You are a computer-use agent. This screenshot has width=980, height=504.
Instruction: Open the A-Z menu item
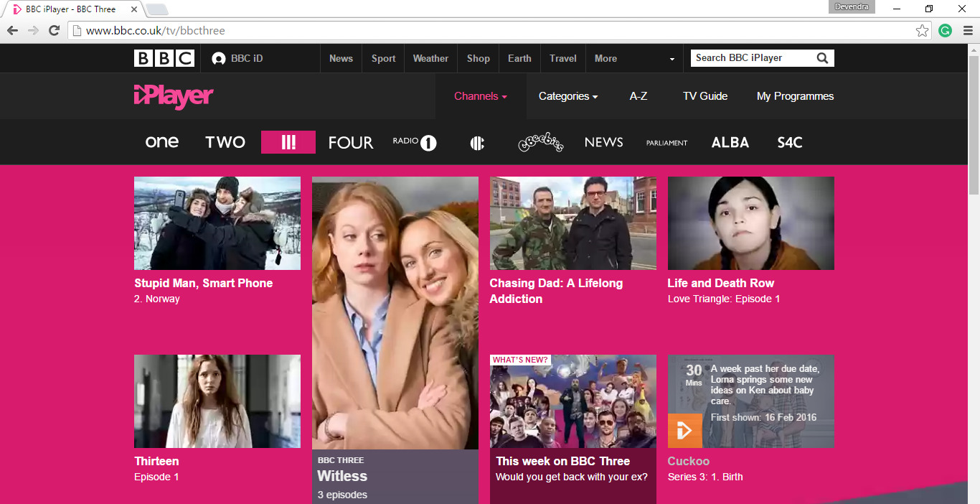pyautogui.click(x=639, y=96)
